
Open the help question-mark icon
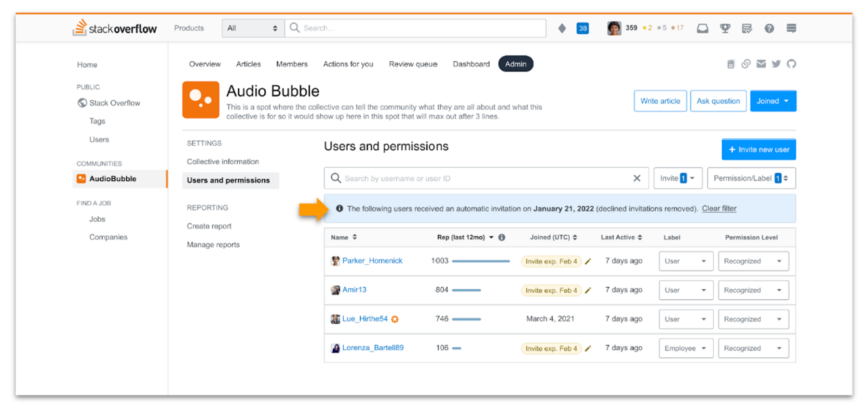[769, 28]
